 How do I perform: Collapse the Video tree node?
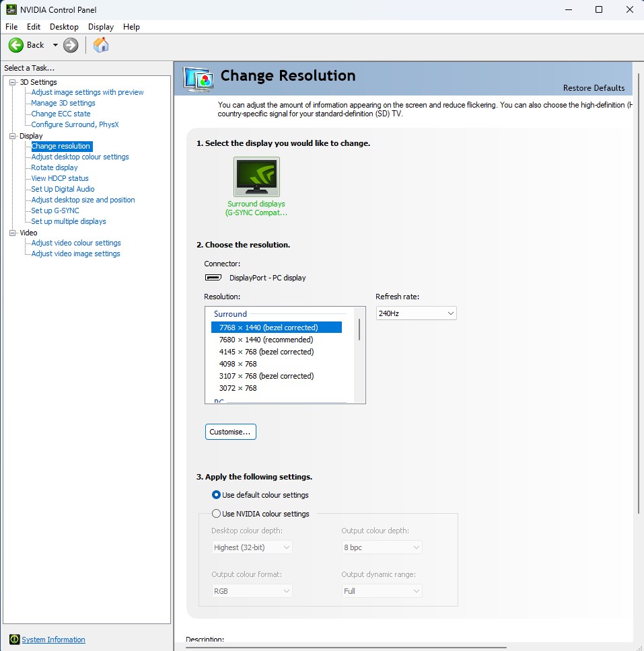(x=12, y=233)
